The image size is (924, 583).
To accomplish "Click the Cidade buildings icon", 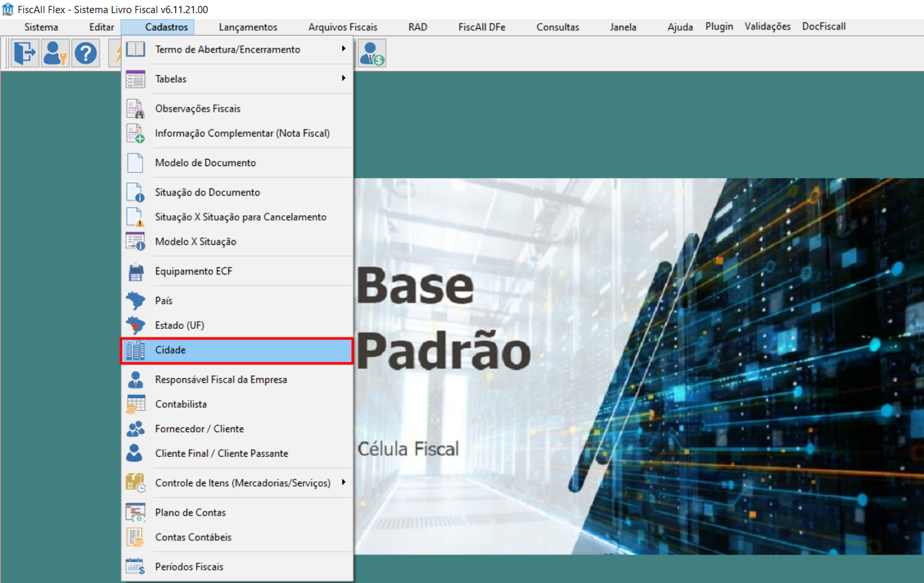I will pyautogui.click(x=135, y=350).
